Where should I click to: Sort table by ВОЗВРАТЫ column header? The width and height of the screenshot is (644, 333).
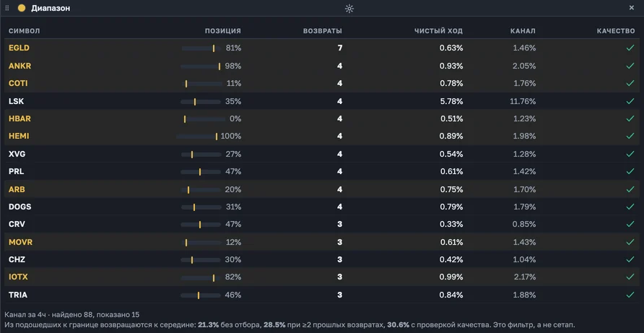point(323,31)
